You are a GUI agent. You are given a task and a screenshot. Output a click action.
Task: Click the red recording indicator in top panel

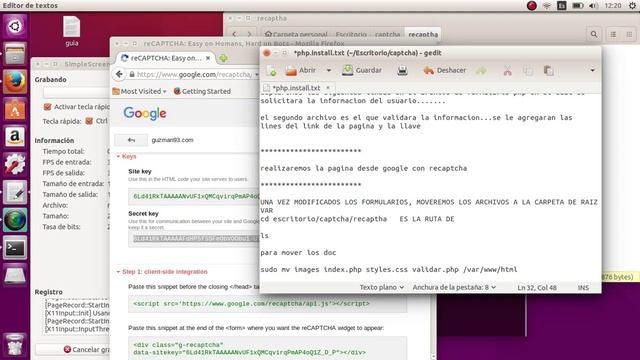[531, 5]
